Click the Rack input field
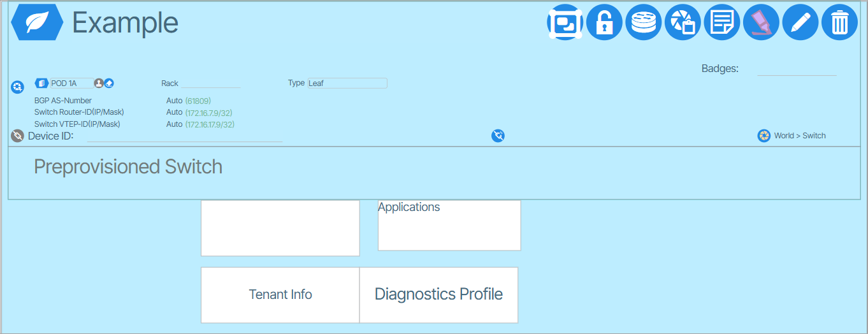Screen dimensions: 868x334 pos(210,83)
